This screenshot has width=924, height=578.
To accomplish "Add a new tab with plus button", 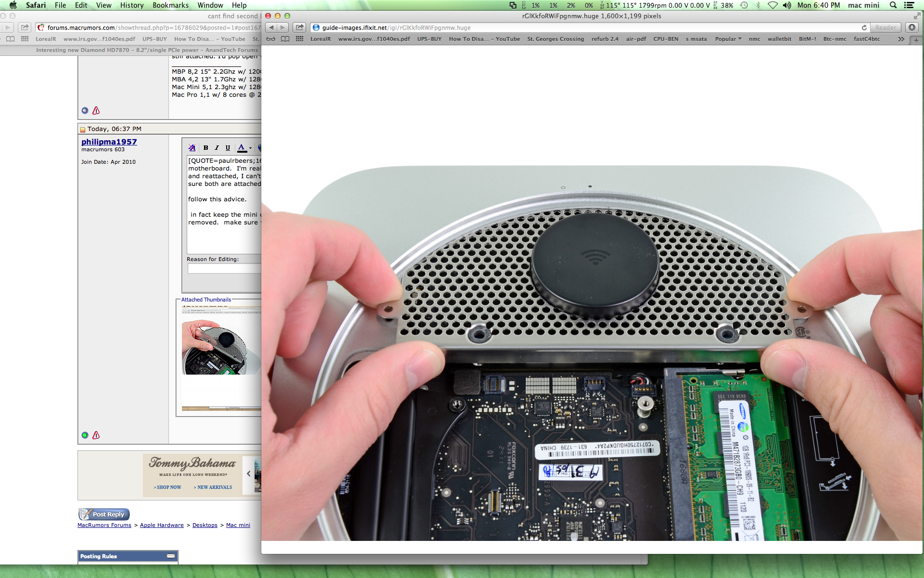I will 916,40.
